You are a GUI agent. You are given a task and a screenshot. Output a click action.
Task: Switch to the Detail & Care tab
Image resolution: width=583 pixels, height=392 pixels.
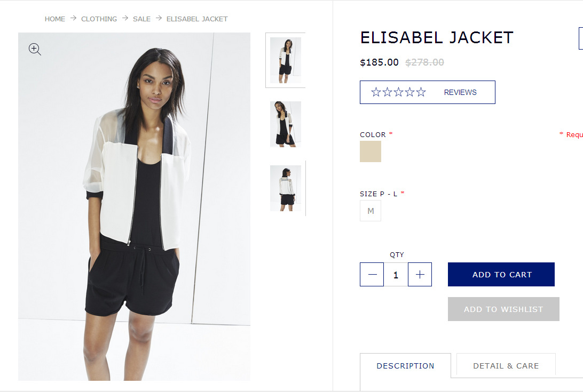tap(506, 366)
